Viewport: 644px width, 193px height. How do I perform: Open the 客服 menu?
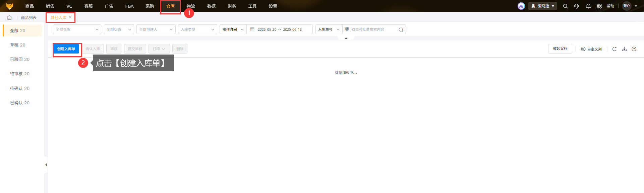89,6
